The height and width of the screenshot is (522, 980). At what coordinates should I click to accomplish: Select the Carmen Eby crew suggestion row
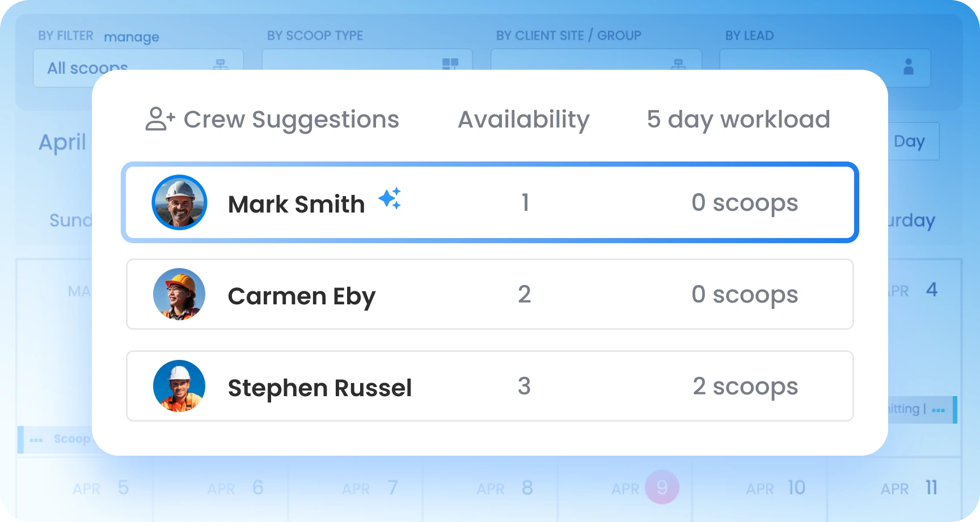pos(489,295)
